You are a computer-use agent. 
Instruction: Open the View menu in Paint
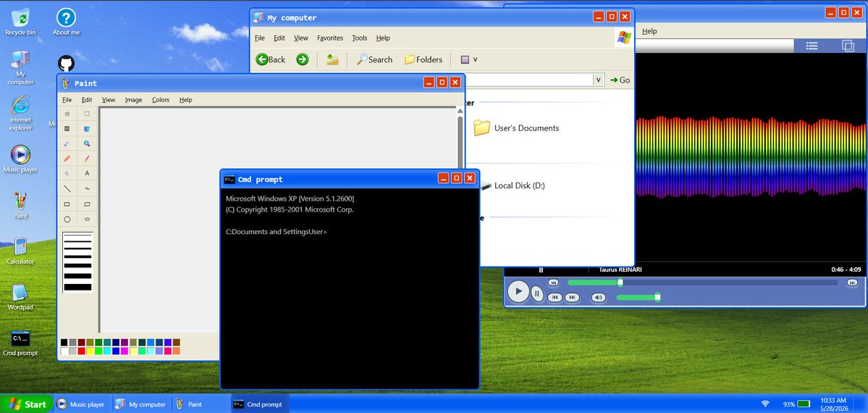tap(109, 100)
